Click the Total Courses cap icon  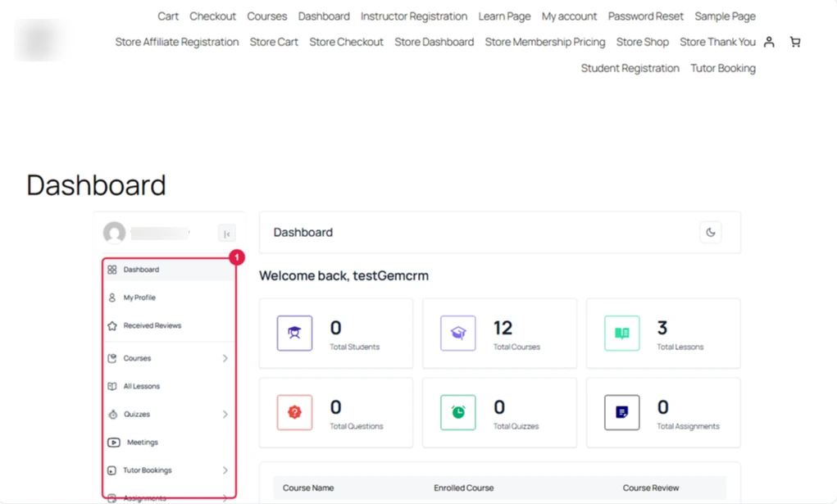pyautogui.click(x=458, y=334)
